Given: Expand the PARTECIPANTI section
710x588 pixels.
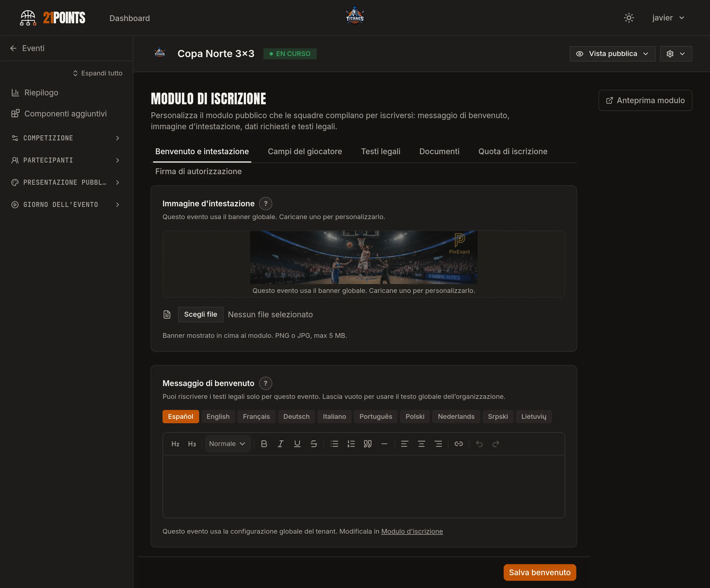Looking at the screenshot, I should click(x=66, y=160).
